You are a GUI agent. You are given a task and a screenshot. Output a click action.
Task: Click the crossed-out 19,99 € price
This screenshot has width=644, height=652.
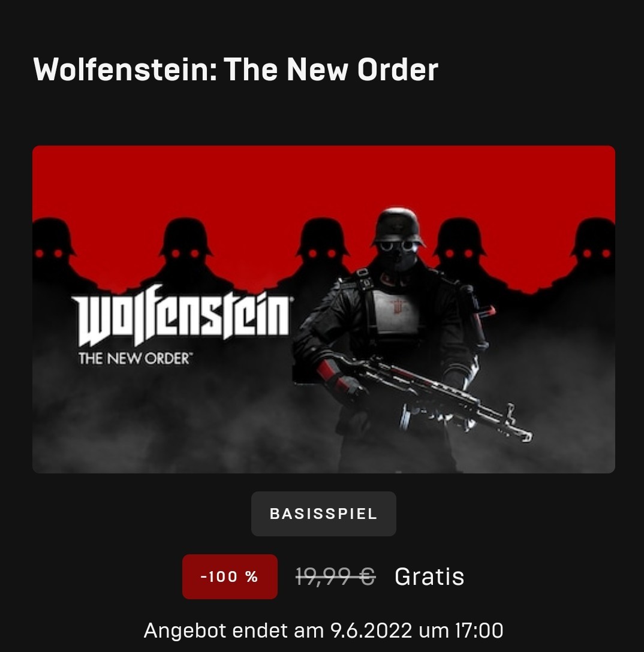coord(336,576)
